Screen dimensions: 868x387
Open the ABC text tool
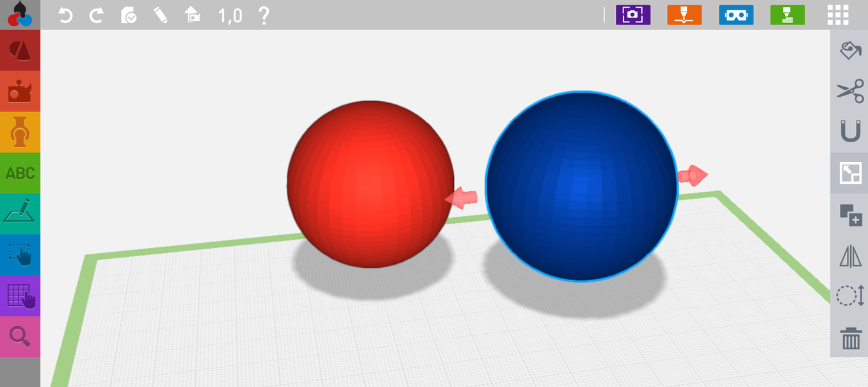point(20,173)
